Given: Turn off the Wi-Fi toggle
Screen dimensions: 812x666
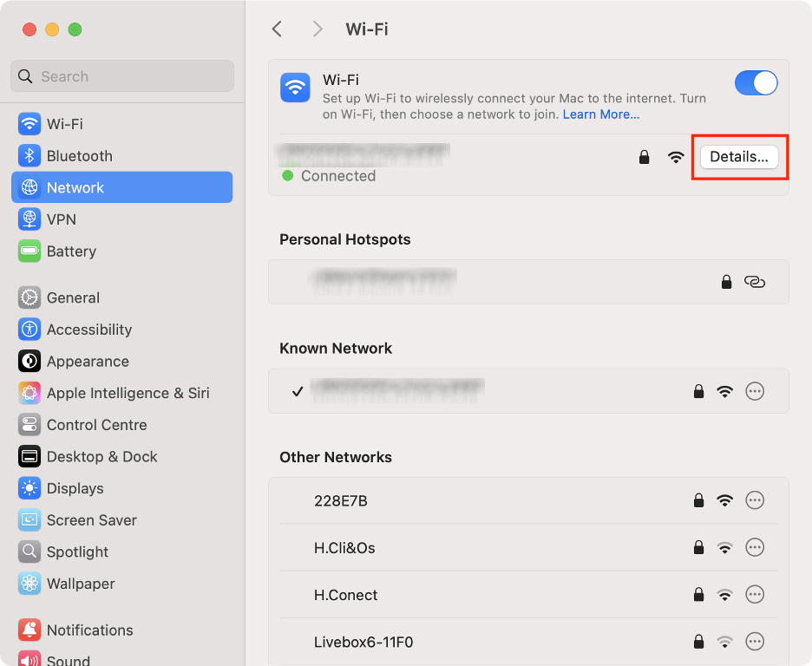Looking at the screenshot, I should tap(756, 82).
